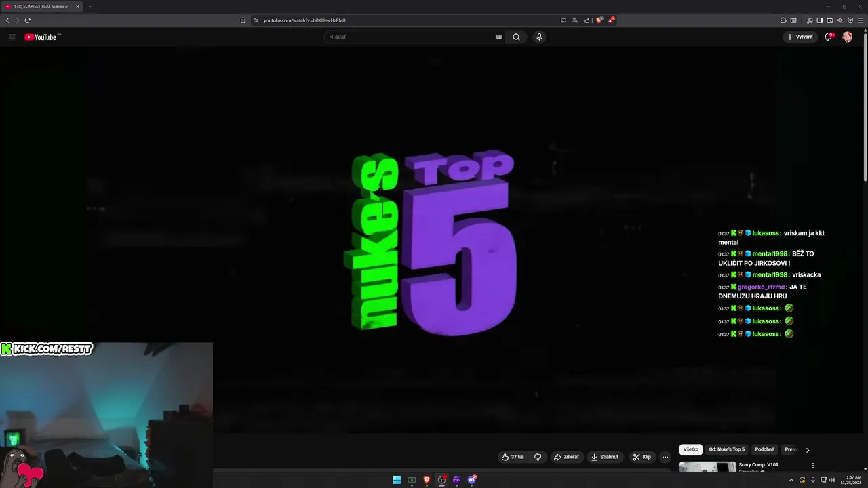Open the Windows Start menu
The height and width of the screenshot is (488, 868).
coord(397,480)
